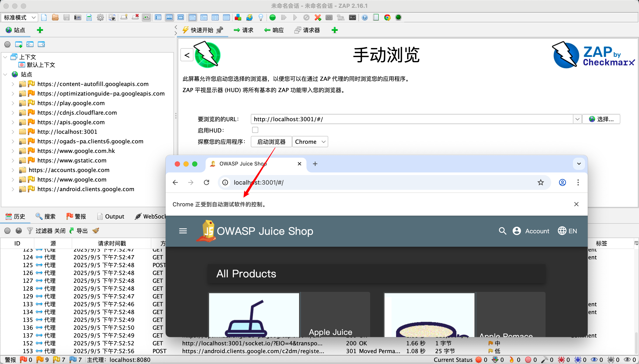Click the Chrome three-dot menu icon

point(578,182)
